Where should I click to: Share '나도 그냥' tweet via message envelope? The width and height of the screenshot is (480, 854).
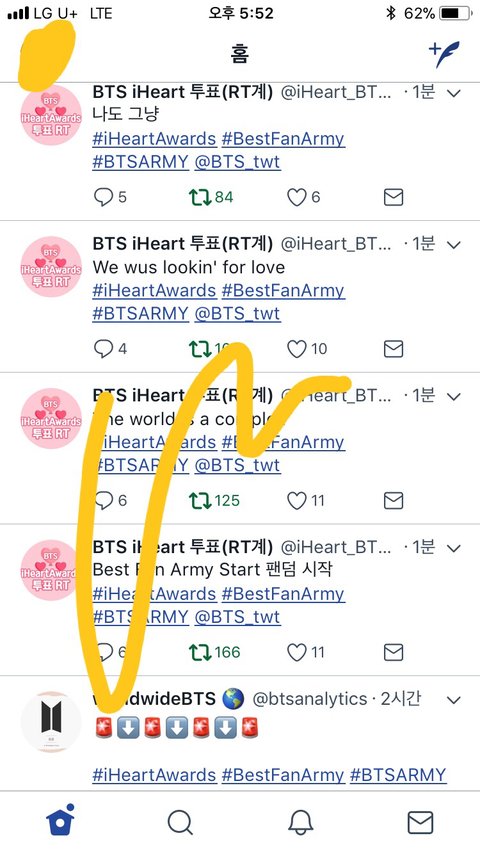tap(393, 197)
